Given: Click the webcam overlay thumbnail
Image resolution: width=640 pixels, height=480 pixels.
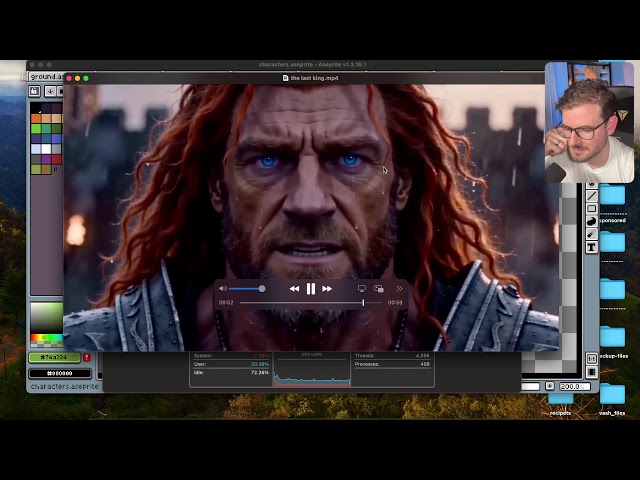Looking at the screenshot, I should point(589,122).
